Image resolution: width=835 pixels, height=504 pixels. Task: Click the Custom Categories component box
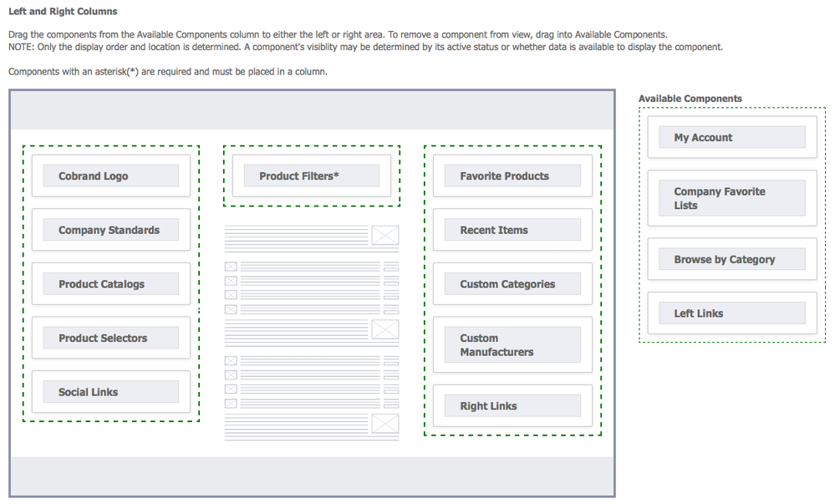click(x=512, y=284)
